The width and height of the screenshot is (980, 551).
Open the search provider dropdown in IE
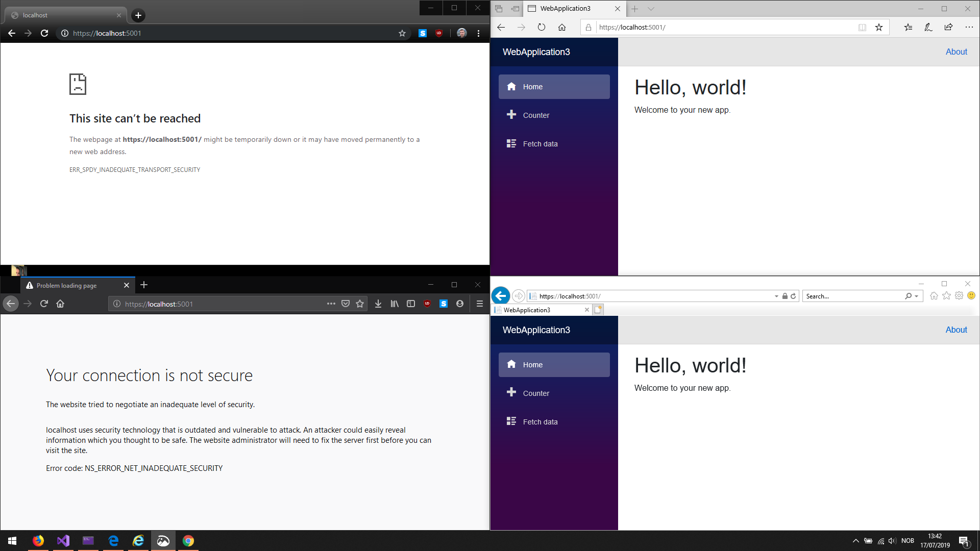(916, 296)
